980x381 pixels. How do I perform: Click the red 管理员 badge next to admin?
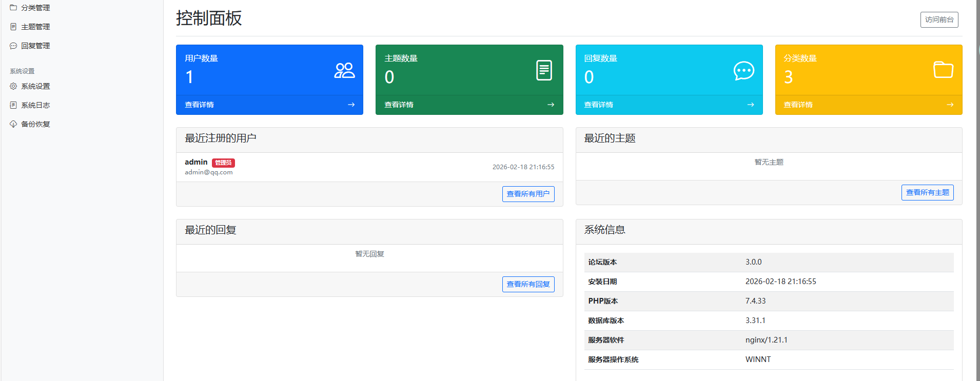223,163
